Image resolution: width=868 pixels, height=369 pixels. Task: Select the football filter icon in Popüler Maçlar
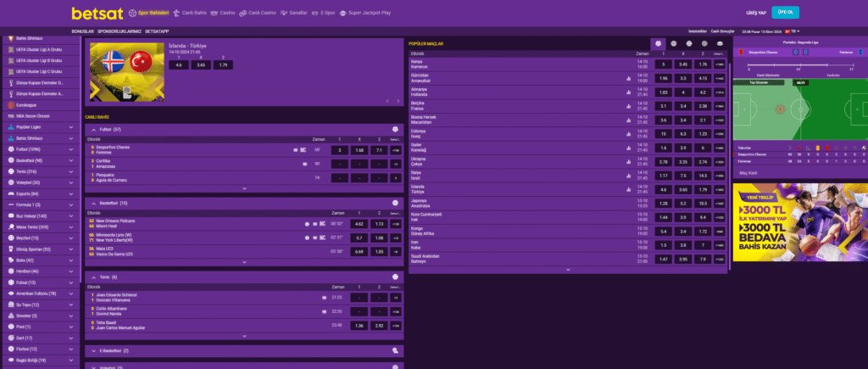pyautogui.click(x=658, y=43)
